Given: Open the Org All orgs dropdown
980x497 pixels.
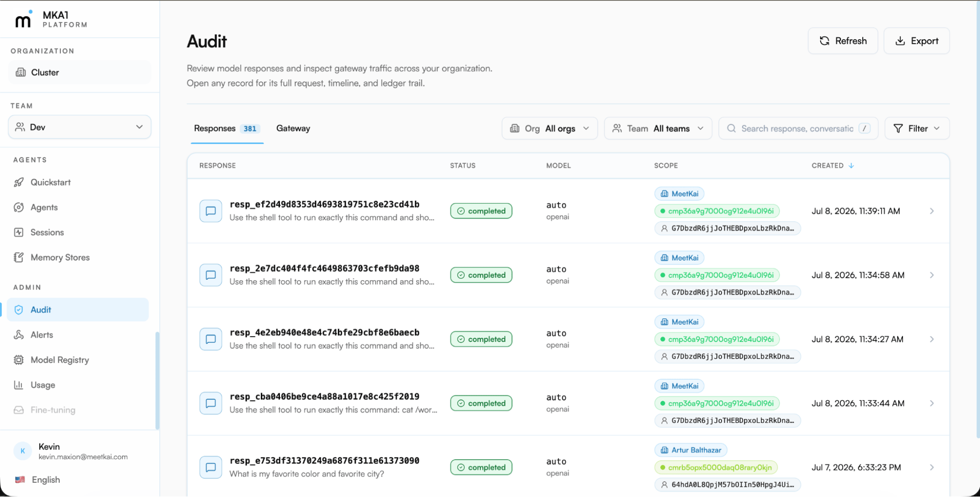Looking at the screenshot, I should (x=550, y=129).
